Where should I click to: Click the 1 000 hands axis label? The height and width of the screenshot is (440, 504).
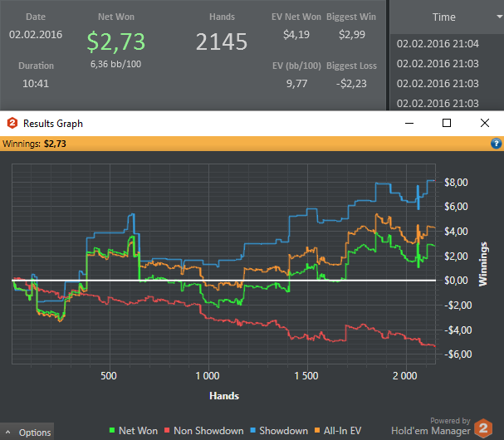click(x=208, y=376)
